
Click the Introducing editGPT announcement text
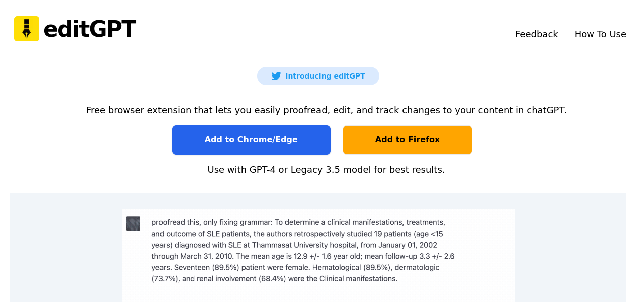(x=325, y=76)
